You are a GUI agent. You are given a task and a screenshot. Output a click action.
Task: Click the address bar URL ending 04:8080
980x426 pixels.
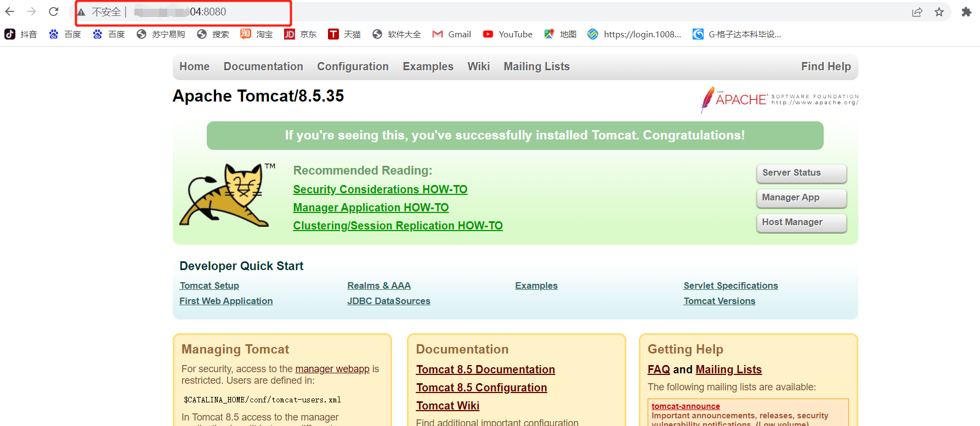[180, 12]
